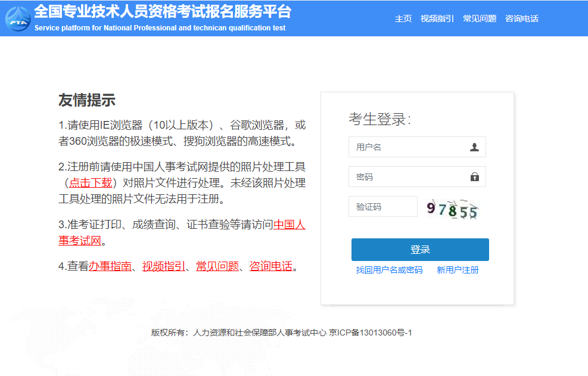Viewport: 588px width, 376px height.
Task: Click the user icon in the username field
Action: point(474,147)
